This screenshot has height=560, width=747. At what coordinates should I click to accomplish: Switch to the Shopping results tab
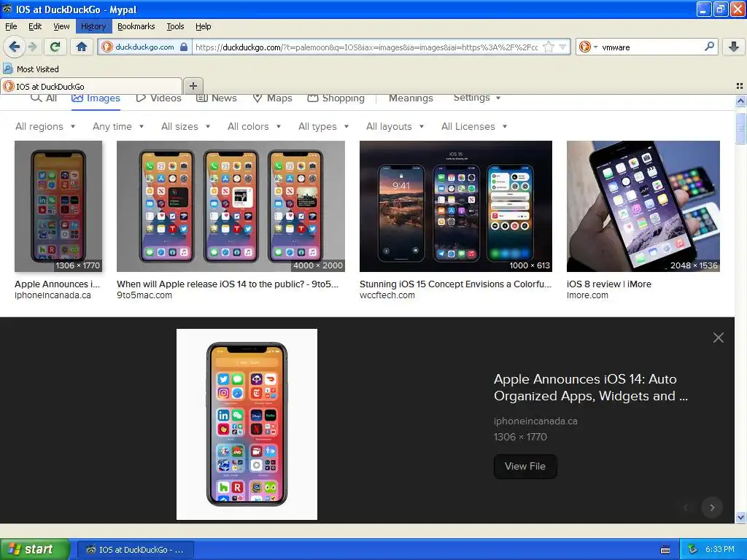pyautogui.click(x=336, y=98)
